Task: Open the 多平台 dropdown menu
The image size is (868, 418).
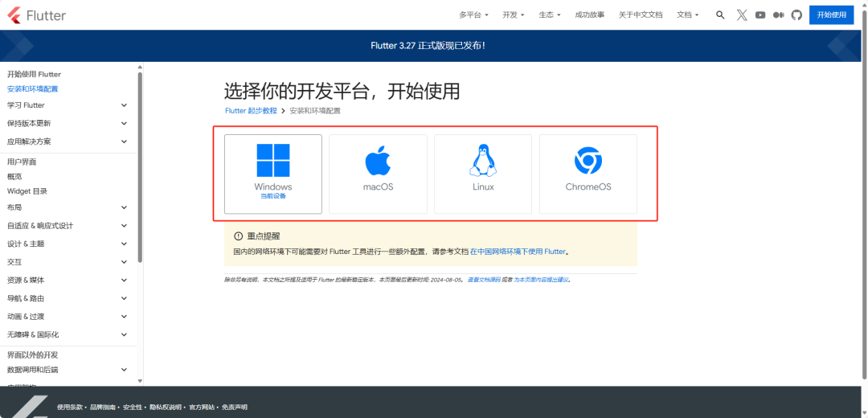Action: (474, 15)
